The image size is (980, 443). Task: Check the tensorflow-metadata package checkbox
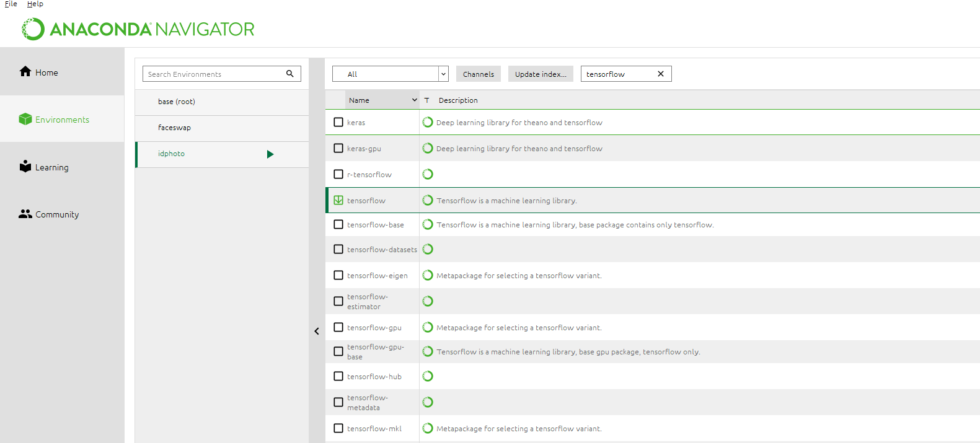point(338,402)
